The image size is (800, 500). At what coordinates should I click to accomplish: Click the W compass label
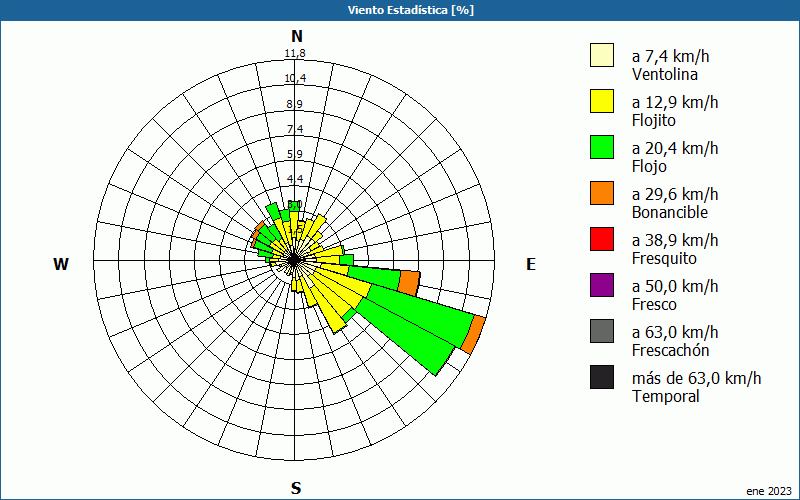61,264
